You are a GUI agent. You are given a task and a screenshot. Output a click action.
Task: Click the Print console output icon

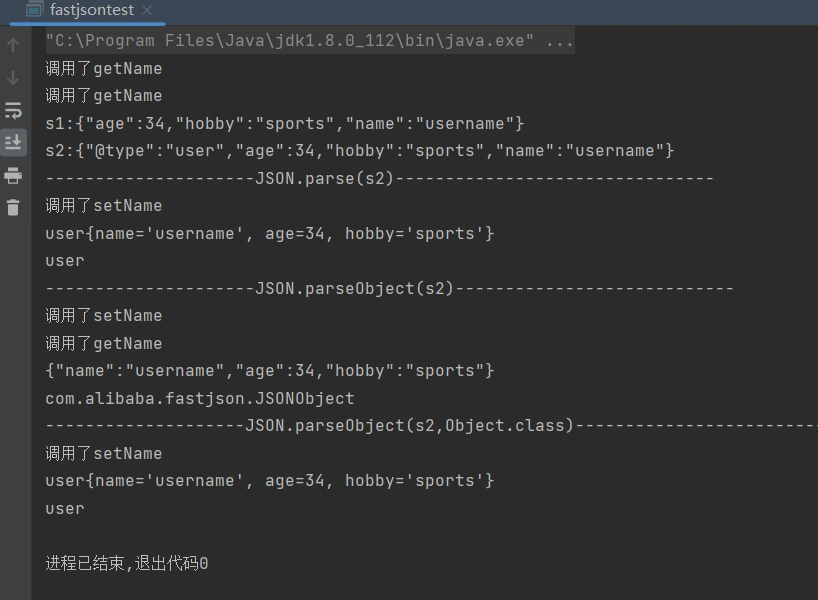pyautogui.click(x=13, y=175)
